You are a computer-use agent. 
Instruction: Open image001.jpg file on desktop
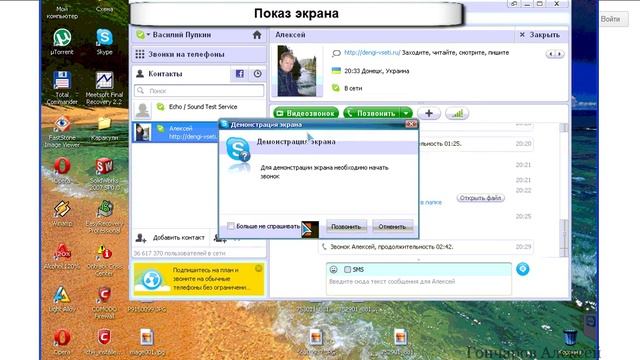pyautogui.click(x=147, y=342)
